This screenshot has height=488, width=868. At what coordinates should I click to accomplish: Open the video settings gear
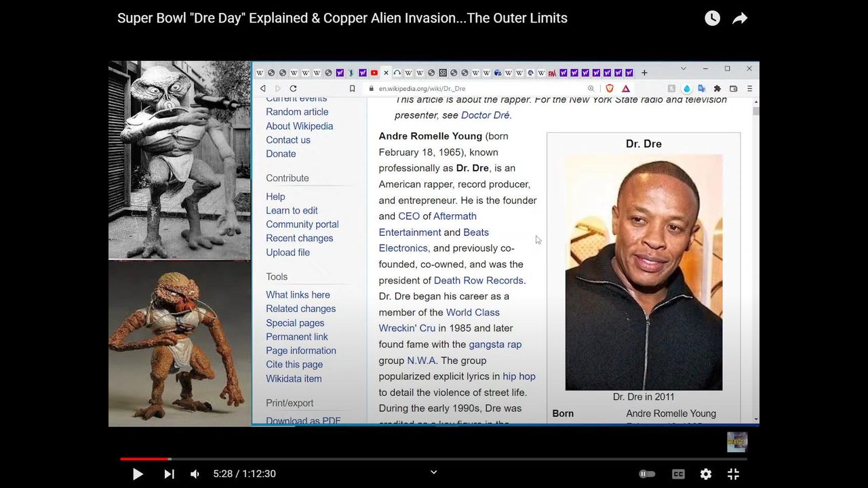click(x=706, y=474)
